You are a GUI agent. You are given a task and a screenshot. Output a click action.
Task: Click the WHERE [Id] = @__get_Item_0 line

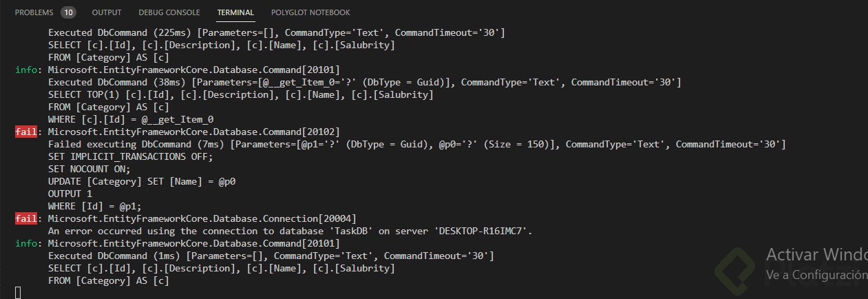(x=131, y=119)
